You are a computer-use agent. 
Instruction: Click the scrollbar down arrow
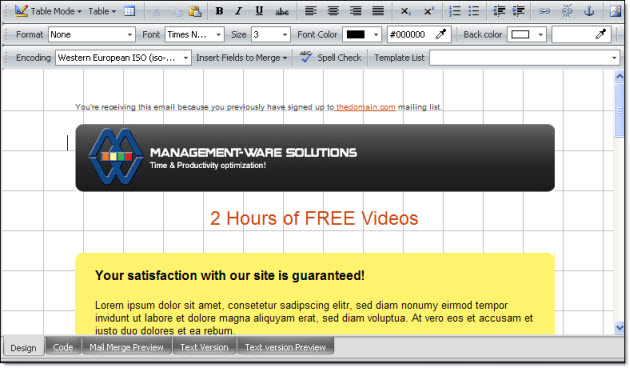[x=619, y=327]
